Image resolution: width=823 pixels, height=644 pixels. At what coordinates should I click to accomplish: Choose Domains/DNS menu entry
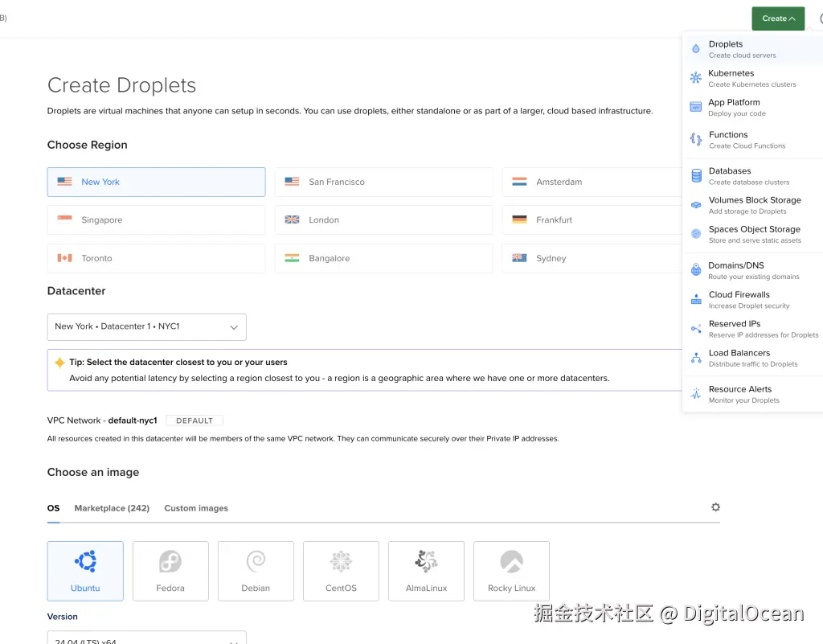[753, 270]
